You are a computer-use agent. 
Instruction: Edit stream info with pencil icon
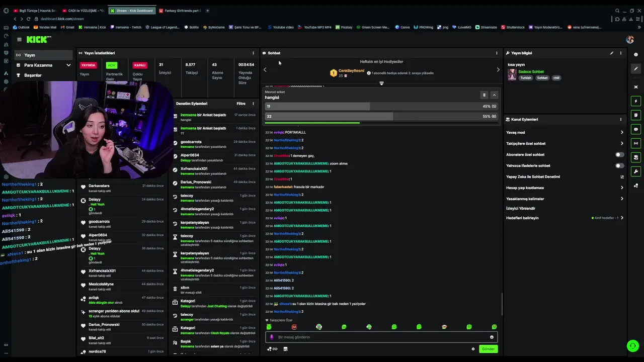(x=612, y=53)
